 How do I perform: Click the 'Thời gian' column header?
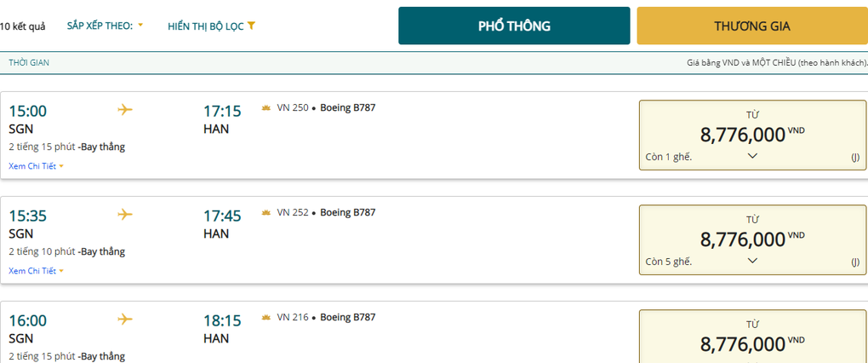click(29, 63)
